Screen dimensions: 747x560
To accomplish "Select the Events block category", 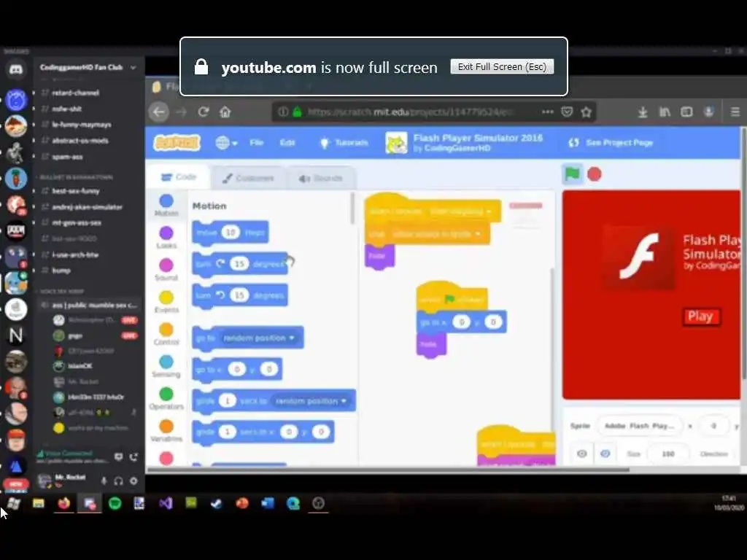I will (x=166, y=302).
